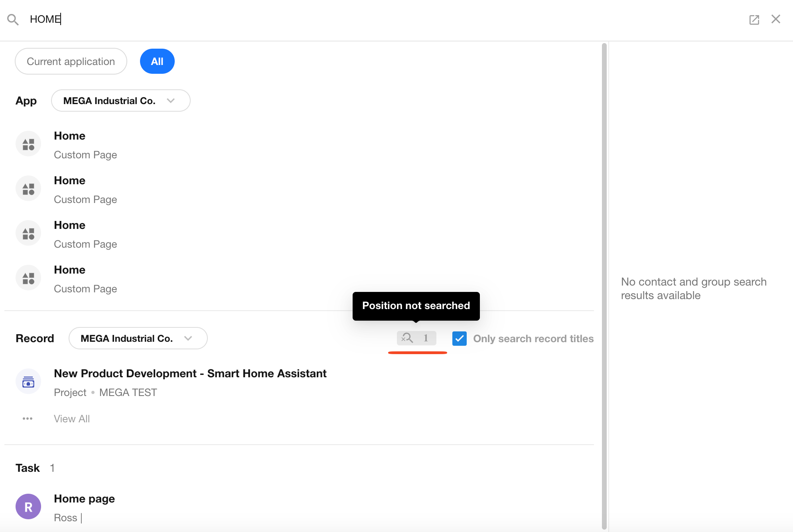The width and height of the screenshot is (793, 532).
Task: Open View All records link
Action: click(x=72, y=419)
